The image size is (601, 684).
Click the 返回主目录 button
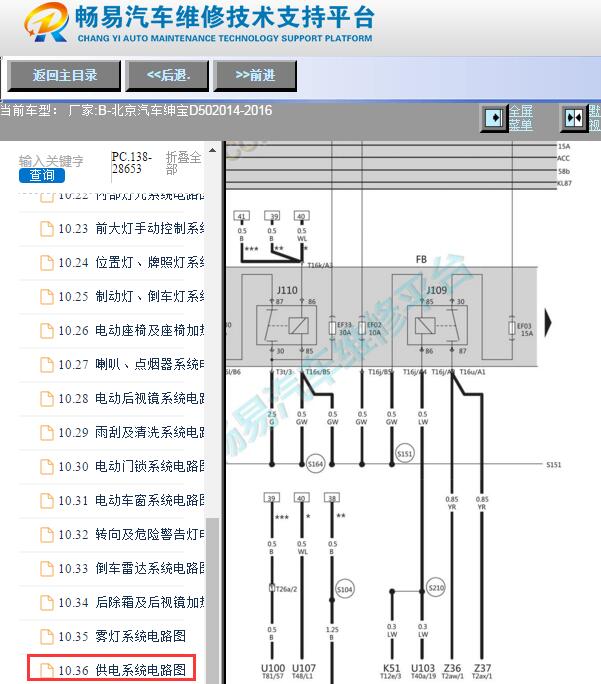click(64, 76)
